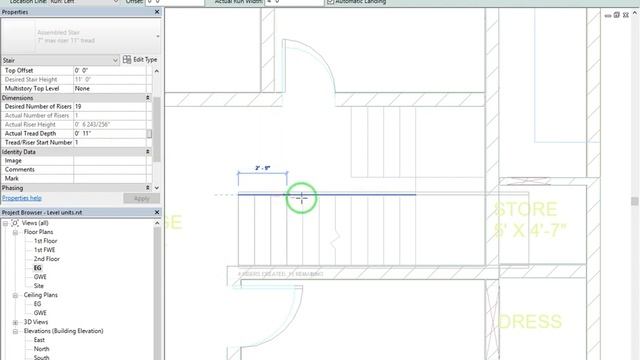Click the Edit Type label
The width and height of the screenshot is (640, 360).
point(145,60)
